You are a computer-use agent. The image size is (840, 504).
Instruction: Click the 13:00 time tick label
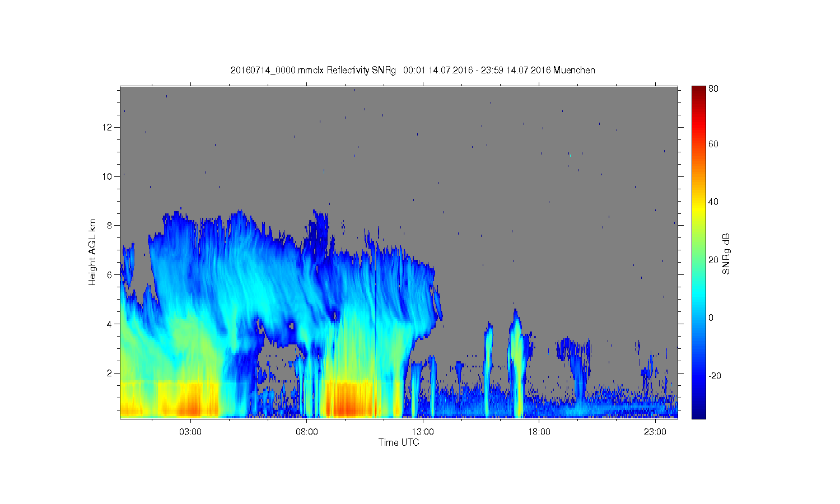click(x=423, y=432)
